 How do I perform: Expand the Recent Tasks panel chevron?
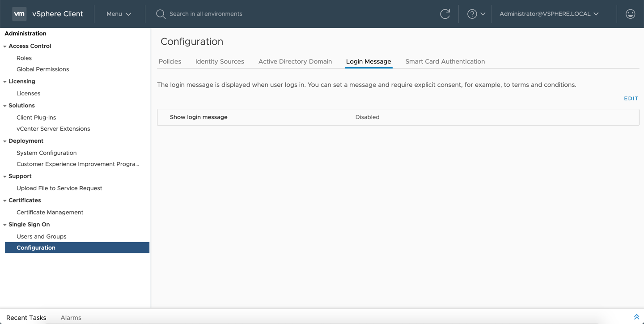[637, 316]
